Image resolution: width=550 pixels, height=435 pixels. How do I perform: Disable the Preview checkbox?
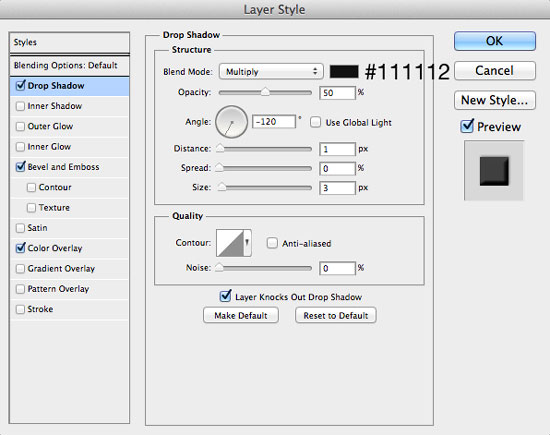tap(467, 126)
